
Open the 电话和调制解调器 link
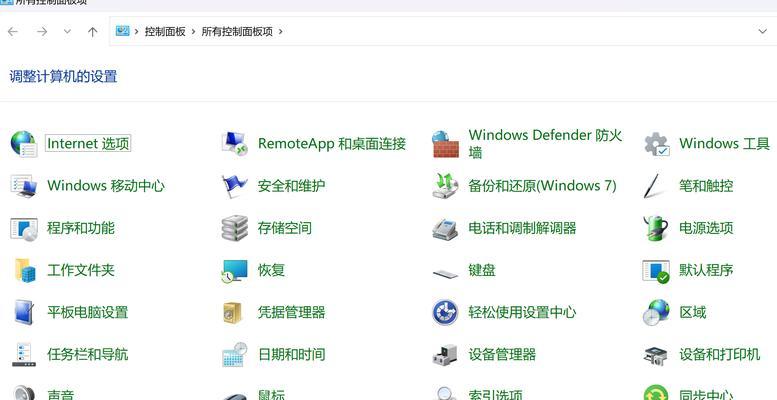522,228
